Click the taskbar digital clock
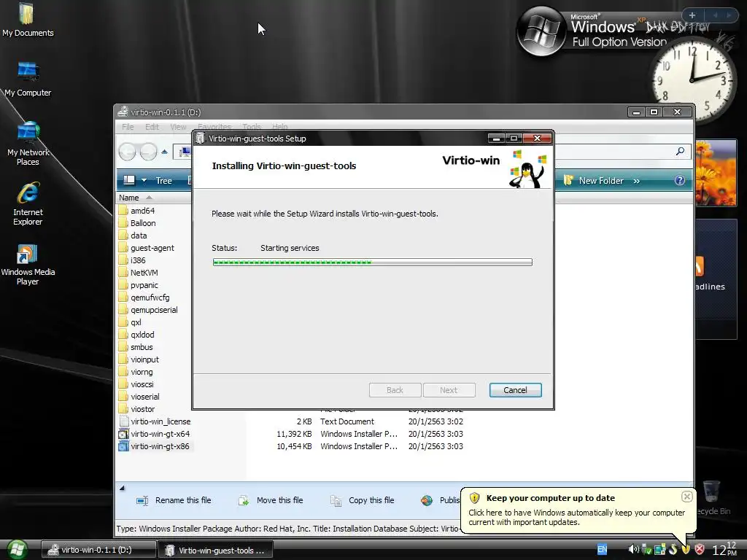 click(724, 550)
